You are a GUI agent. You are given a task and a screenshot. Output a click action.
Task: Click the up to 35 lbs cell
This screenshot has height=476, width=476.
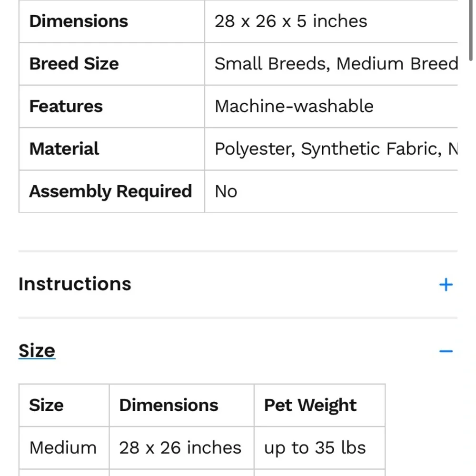(x=315, y=448)
